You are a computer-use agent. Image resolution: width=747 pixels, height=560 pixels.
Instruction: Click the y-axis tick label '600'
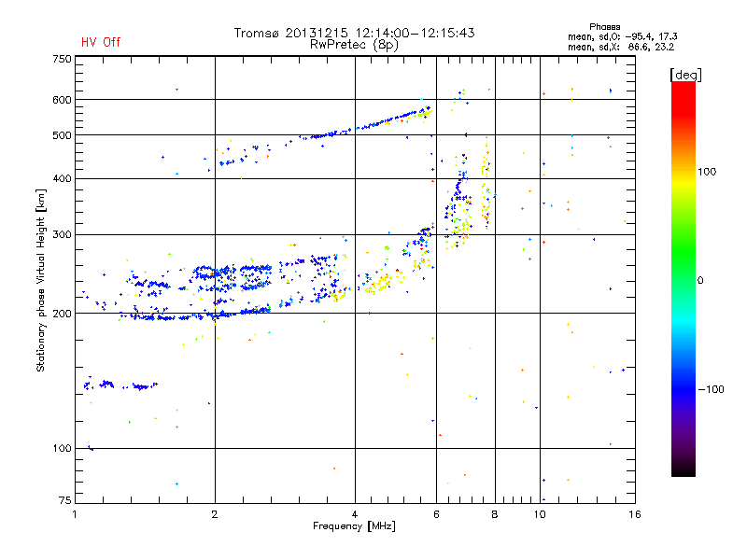point(62,100)
